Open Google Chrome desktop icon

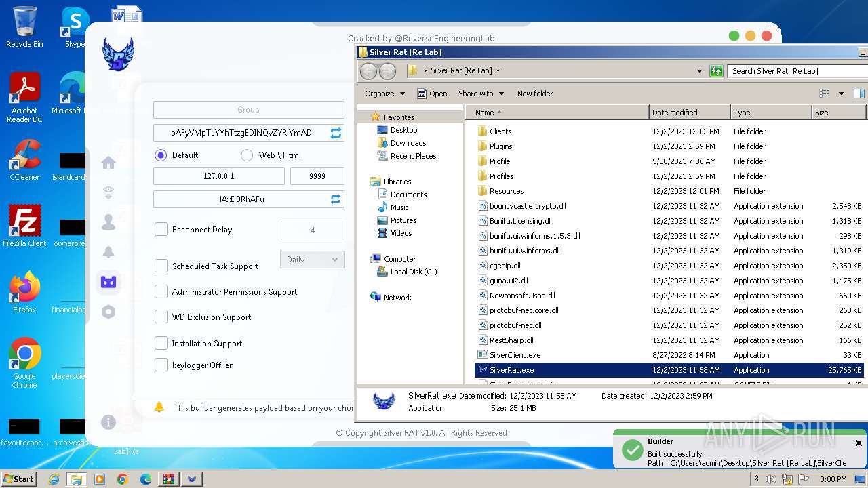pyautogui.click(x=24, y=363)
